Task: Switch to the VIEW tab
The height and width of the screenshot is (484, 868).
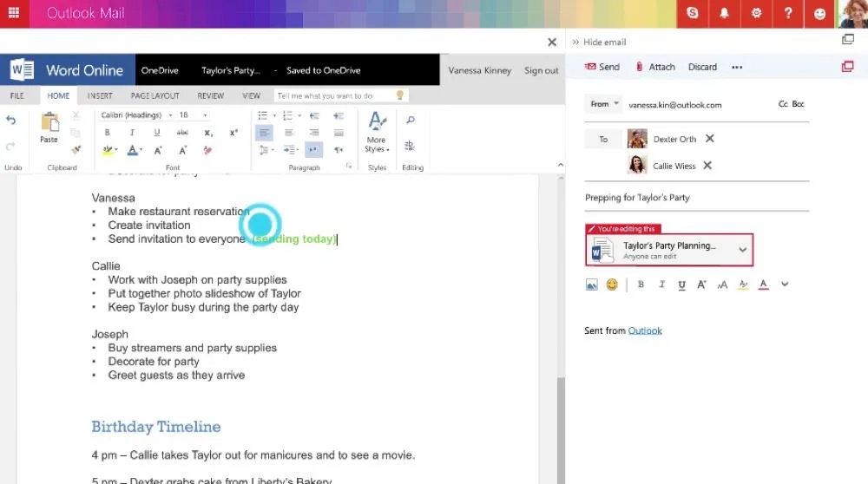Action: click(252, 95)
